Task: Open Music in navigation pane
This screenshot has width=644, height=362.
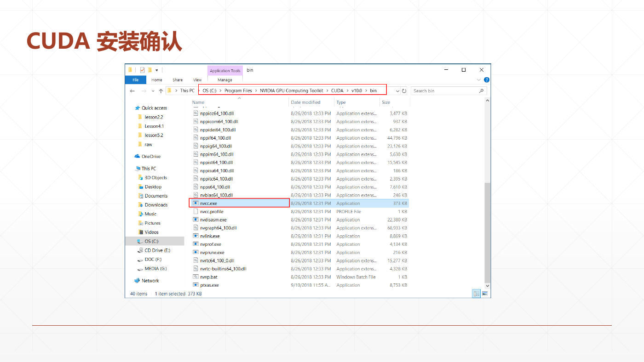Action: tap(150, 214)
